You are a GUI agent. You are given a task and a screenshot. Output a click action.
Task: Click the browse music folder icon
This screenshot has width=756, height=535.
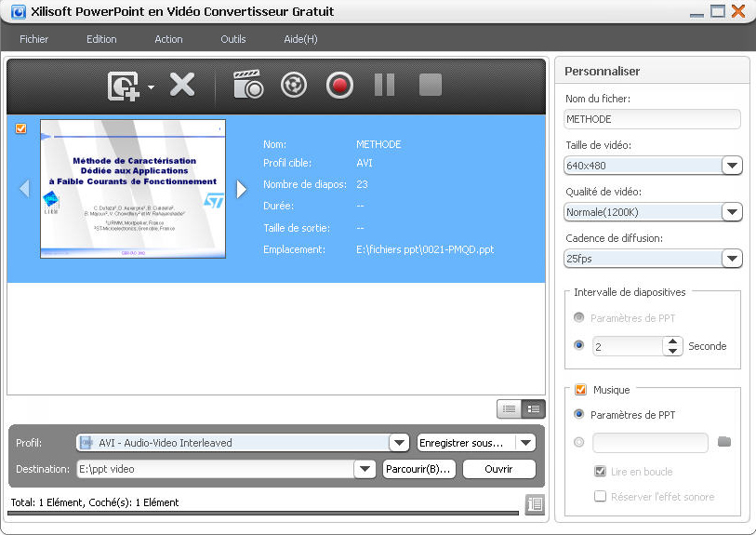[x=724, y=441]
